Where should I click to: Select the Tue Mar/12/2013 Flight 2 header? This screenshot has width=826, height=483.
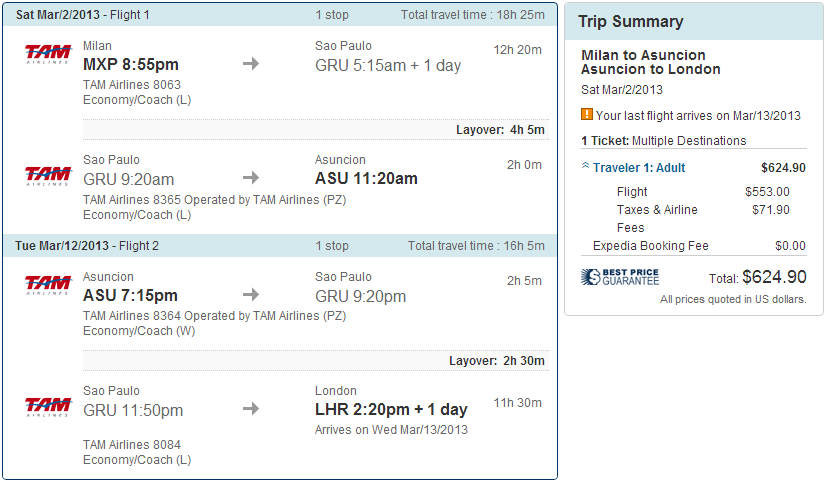pos(87,246)
